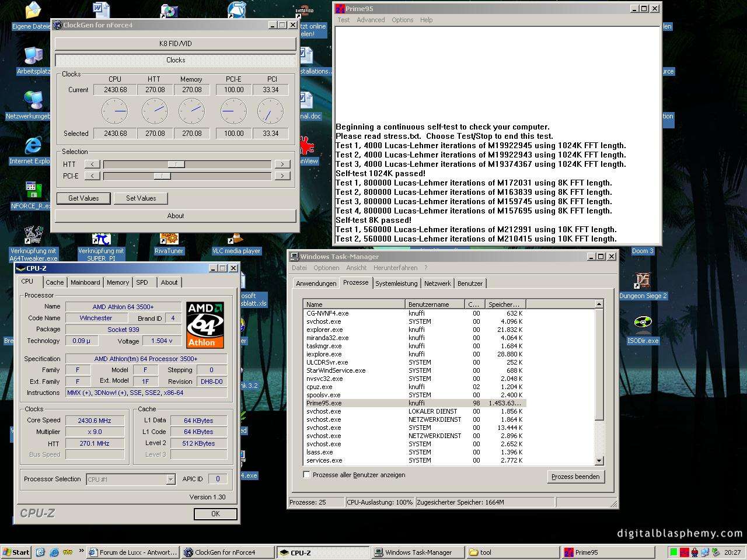Select the RivaTuner desktop icon
The width and height of the screenshot is (747, 560).
coord(169,238)
